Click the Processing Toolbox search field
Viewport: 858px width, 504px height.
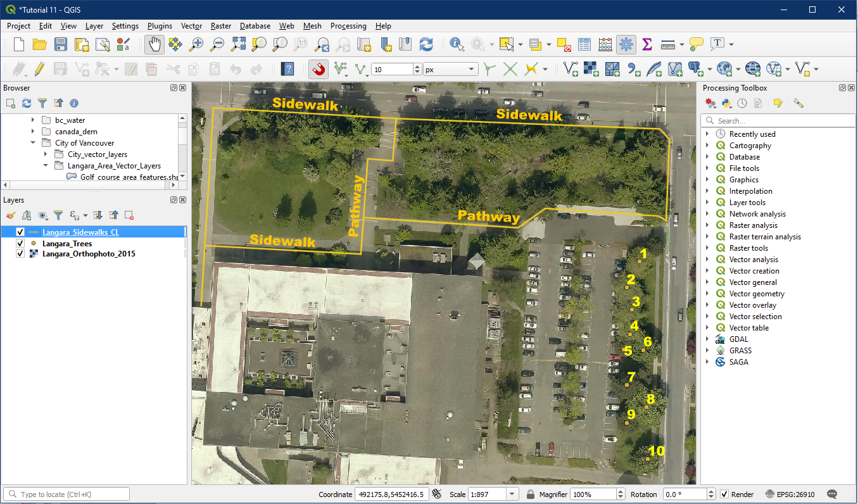pyautogui.click(x=778, y=120)
